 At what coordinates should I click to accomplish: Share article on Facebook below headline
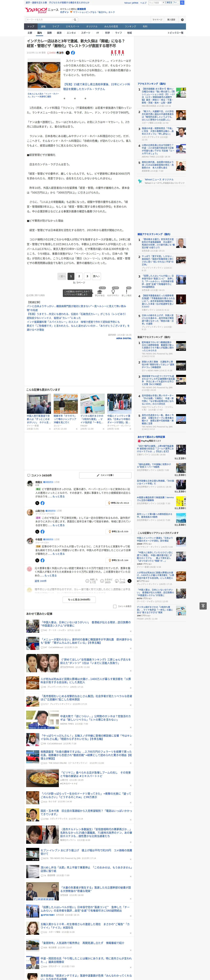pyautogui.click(x=73, y=53)
